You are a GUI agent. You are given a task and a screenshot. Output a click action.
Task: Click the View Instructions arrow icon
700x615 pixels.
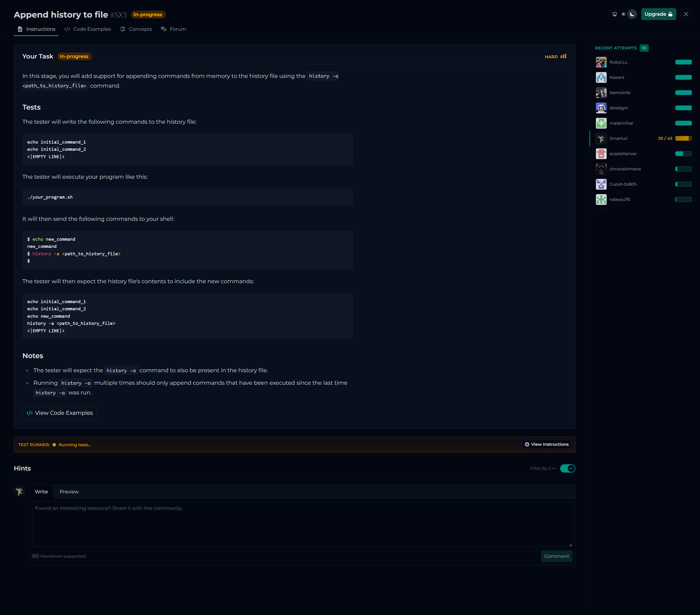[x=527, y=444]
